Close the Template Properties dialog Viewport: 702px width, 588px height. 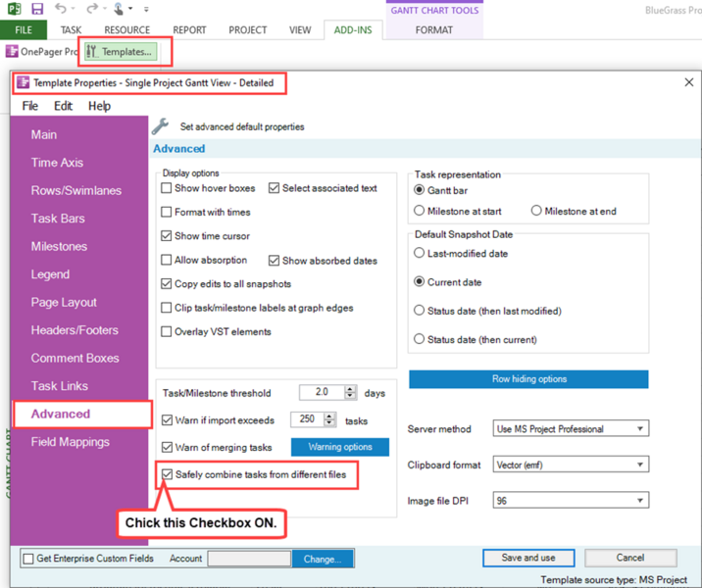coord(689,82)
